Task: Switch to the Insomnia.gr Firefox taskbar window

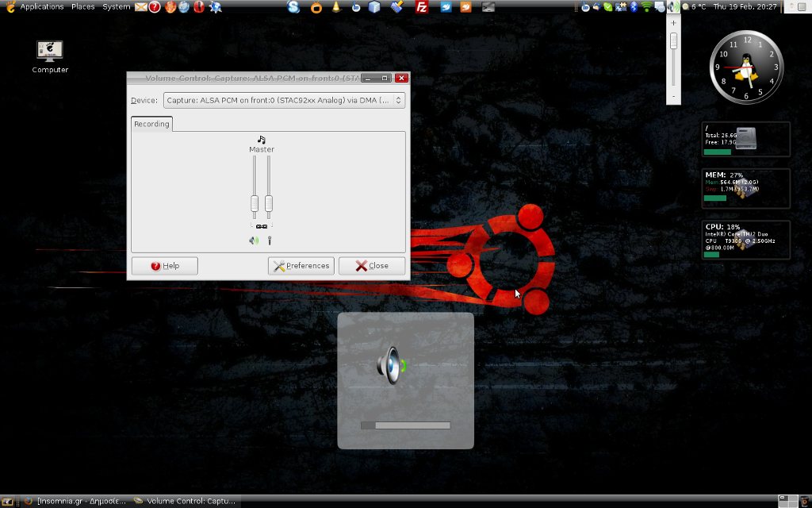Action: coord(75,502)
